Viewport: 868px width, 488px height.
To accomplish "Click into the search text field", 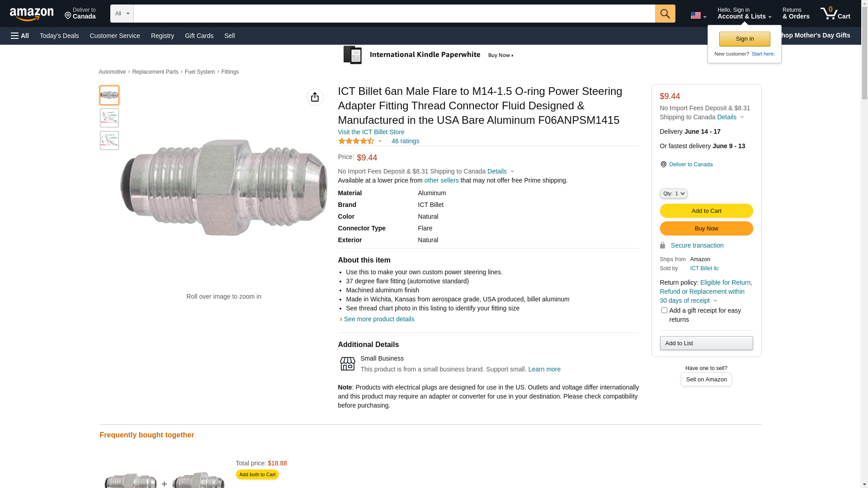I will (x=394, y=14).
